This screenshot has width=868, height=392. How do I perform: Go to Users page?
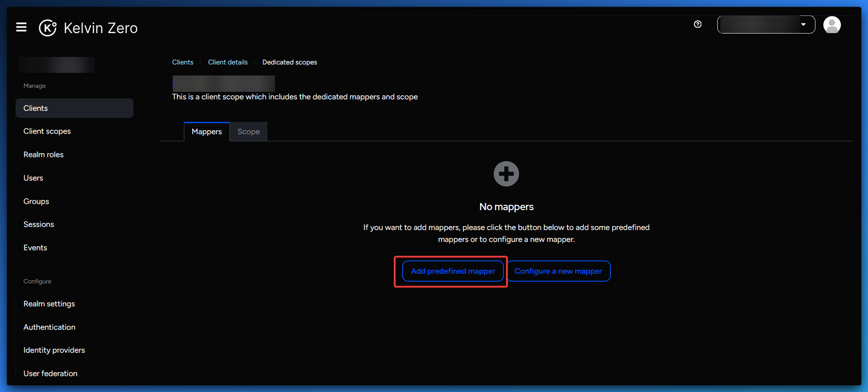[x=33, y=178]
